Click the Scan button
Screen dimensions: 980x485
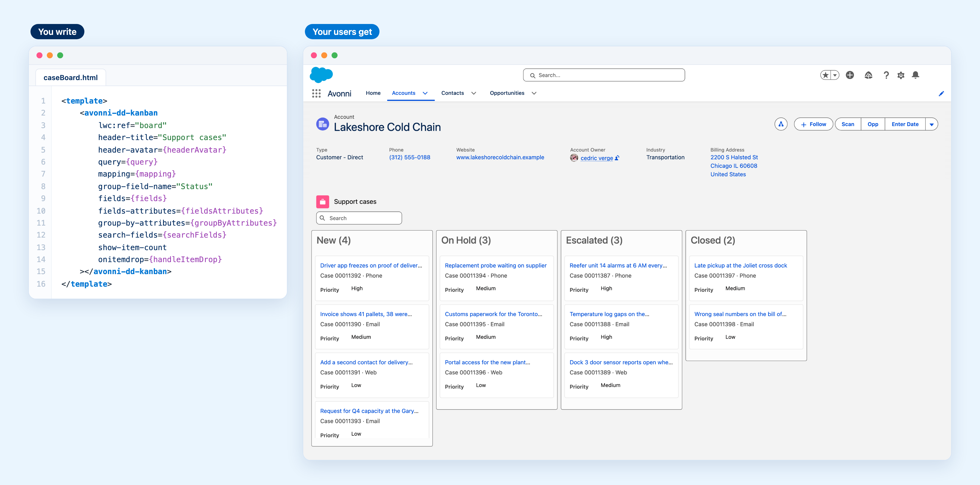point(848,125)
